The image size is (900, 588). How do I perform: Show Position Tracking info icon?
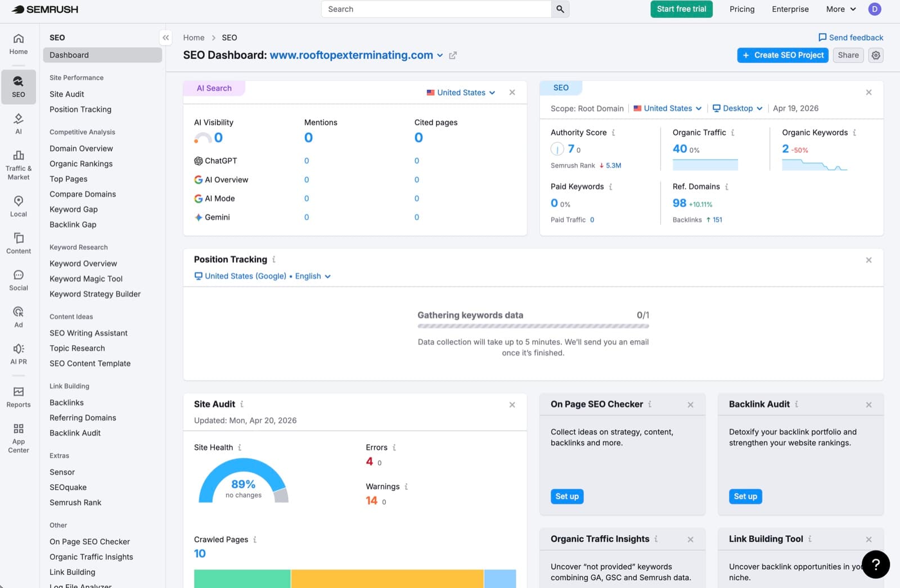pyautogui.click(x=274, y=260)
